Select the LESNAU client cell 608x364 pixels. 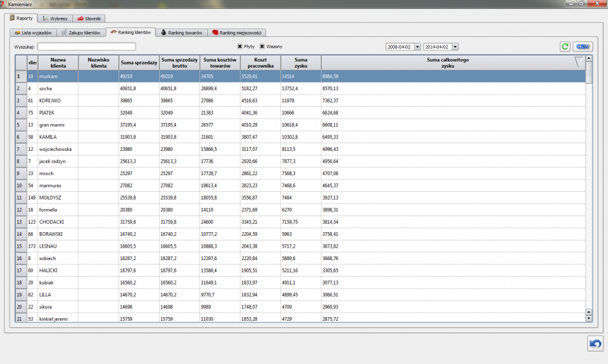pos(58,246)
